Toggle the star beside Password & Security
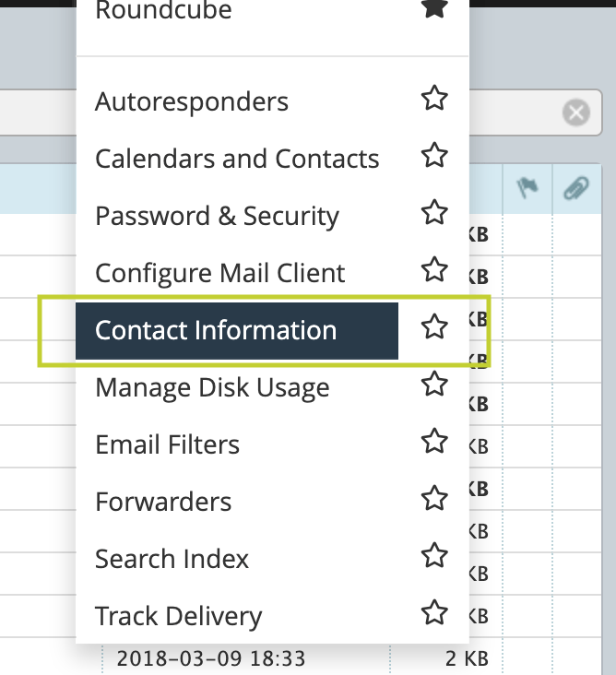 (434, 212)
